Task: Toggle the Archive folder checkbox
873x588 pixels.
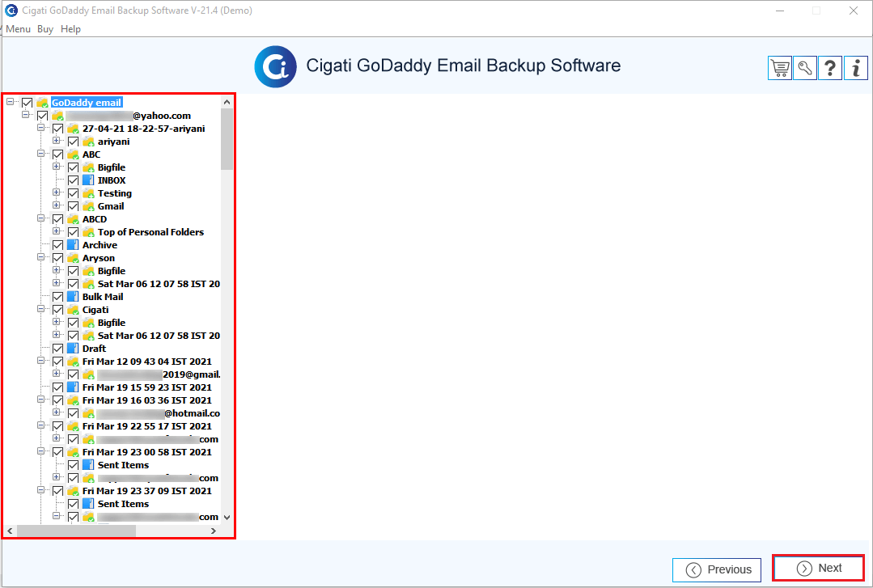Action: (58, 245)
